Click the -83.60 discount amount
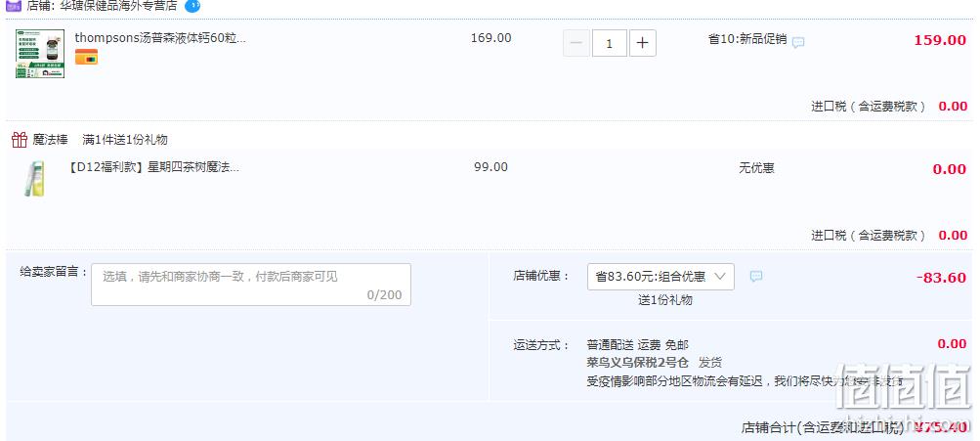Viewport: 980px width, 441px height. [941, 278]
